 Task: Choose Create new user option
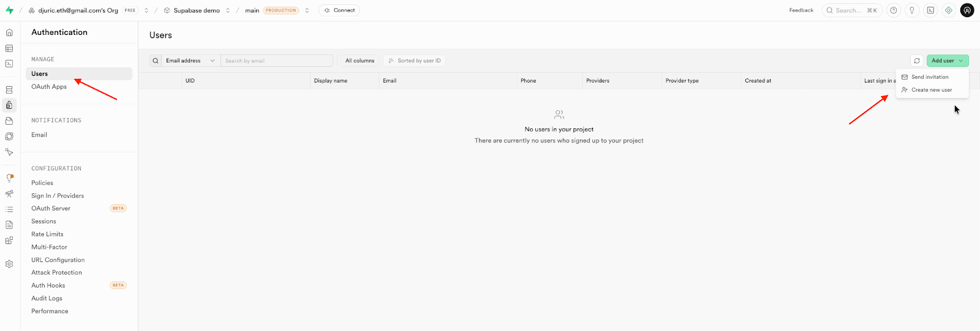[931, 90]
